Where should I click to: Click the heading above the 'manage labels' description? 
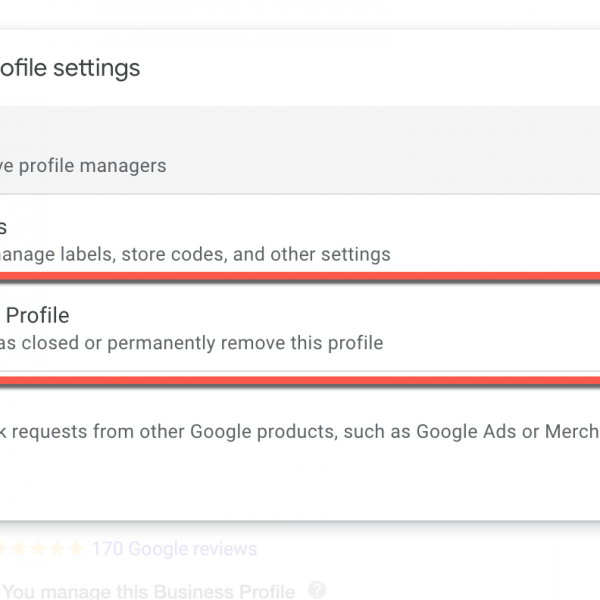pos(4,227)
